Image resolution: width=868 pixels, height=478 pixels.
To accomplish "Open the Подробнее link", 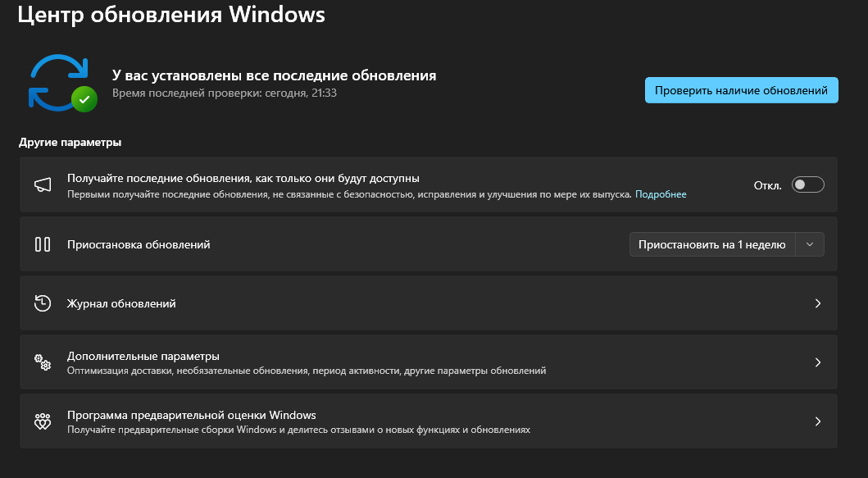I will pos(661,194).
